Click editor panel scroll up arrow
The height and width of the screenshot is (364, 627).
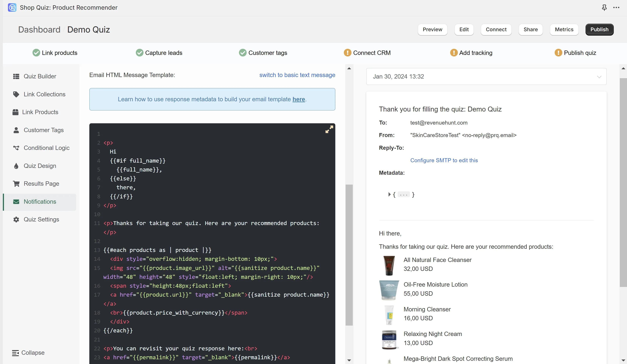point(349,68)
